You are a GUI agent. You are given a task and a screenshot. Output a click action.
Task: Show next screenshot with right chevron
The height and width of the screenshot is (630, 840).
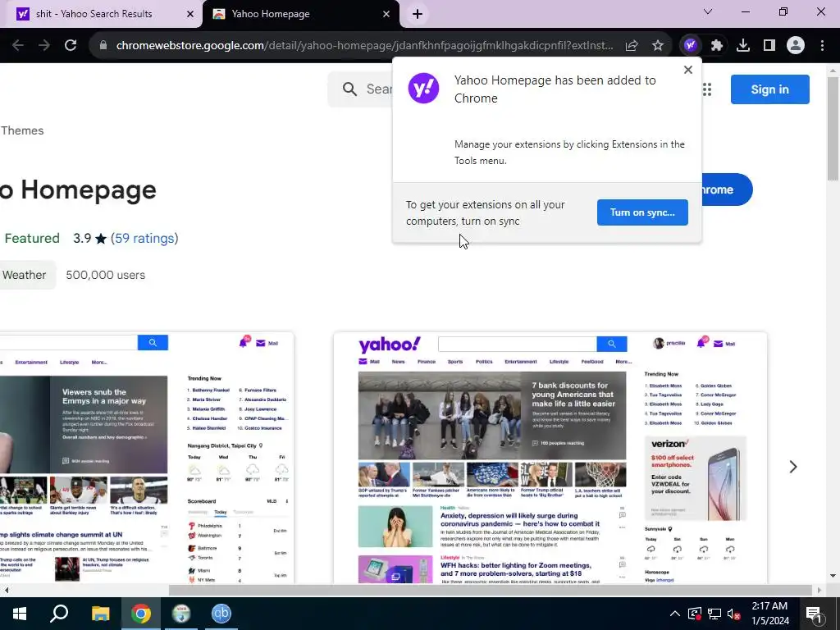click(793, 467)
